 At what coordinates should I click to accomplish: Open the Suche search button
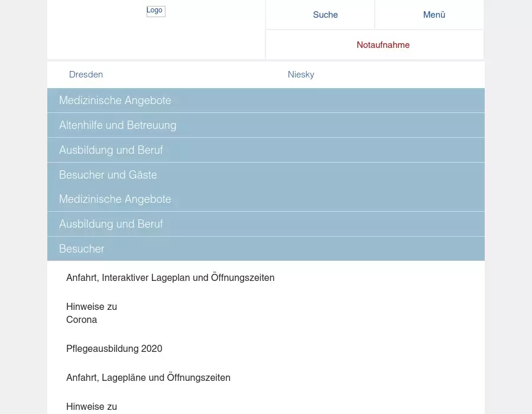325,15
